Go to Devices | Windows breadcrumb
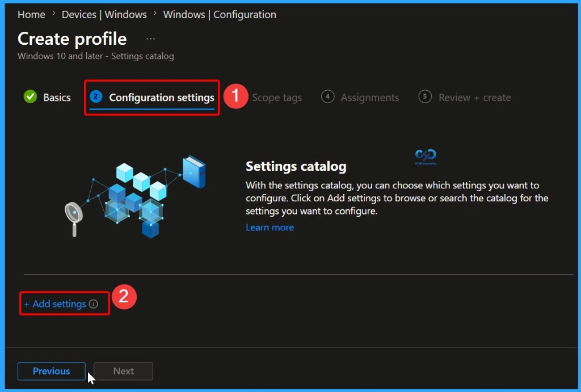 click(x=104, y=14)
